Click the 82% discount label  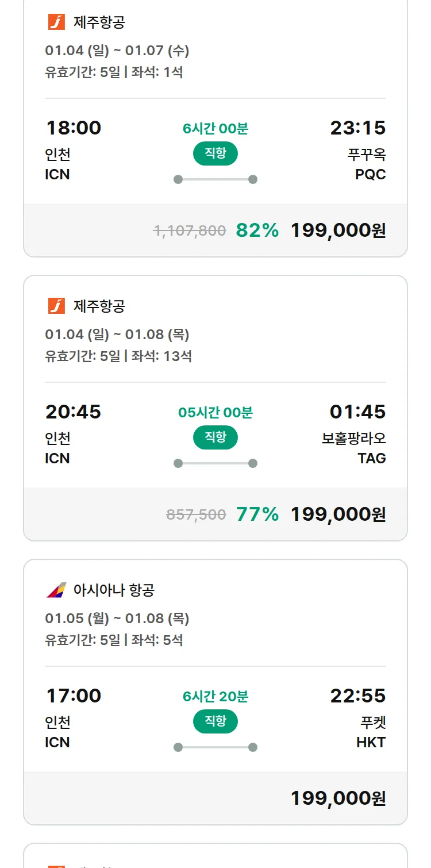click(x=257, y=231)
